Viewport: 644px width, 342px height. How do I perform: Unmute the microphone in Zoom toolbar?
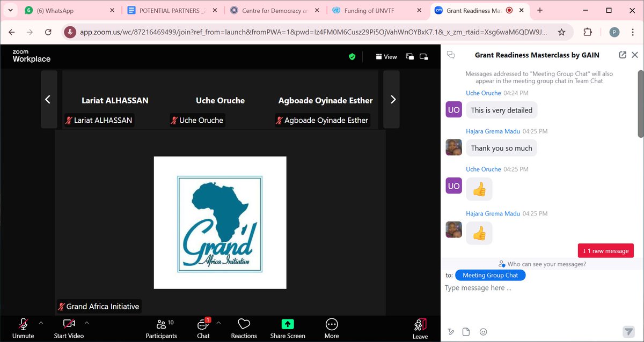(x=23, y=328)
